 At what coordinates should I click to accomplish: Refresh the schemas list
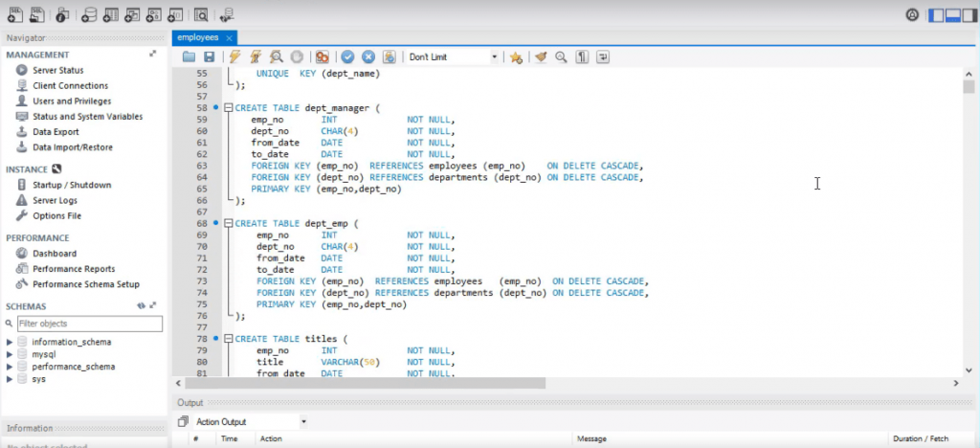[x=141, y=305]
